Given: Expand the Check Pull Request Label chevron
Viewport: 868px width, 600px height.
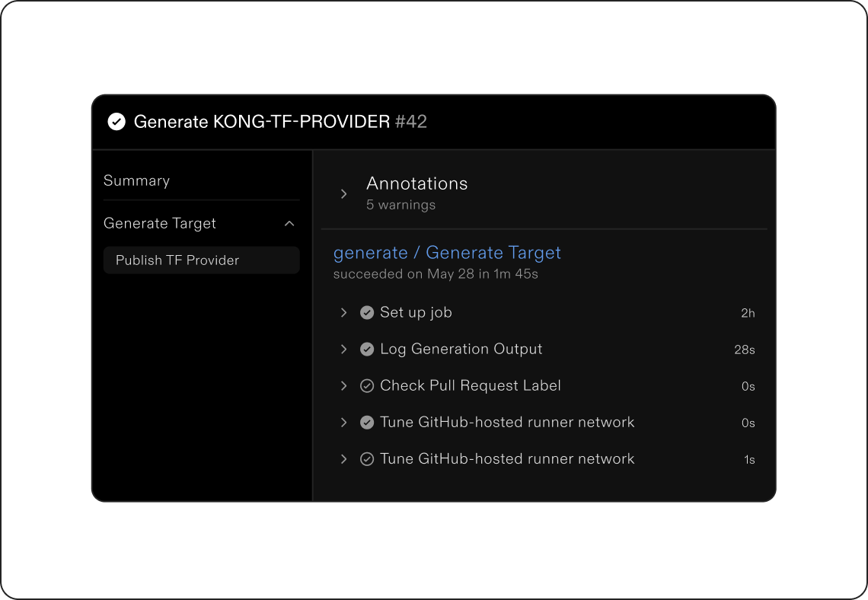Looking at the screenshot, I should 343,386.
